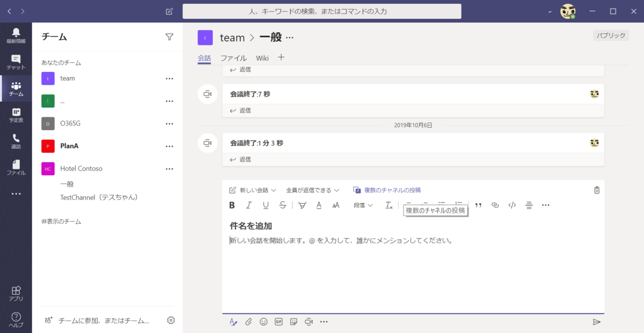Toggle insert quote formatting
Image resolution: width=644 pixels, height=333 pixels.
pyautogui.click(x=478, y=205)
